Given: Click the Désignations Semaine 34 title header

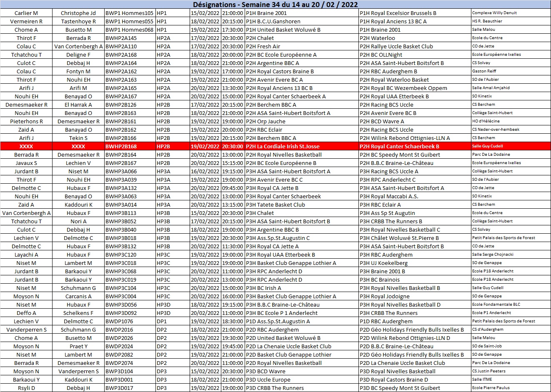Looking at the screenshot, I should pos(275,4).
